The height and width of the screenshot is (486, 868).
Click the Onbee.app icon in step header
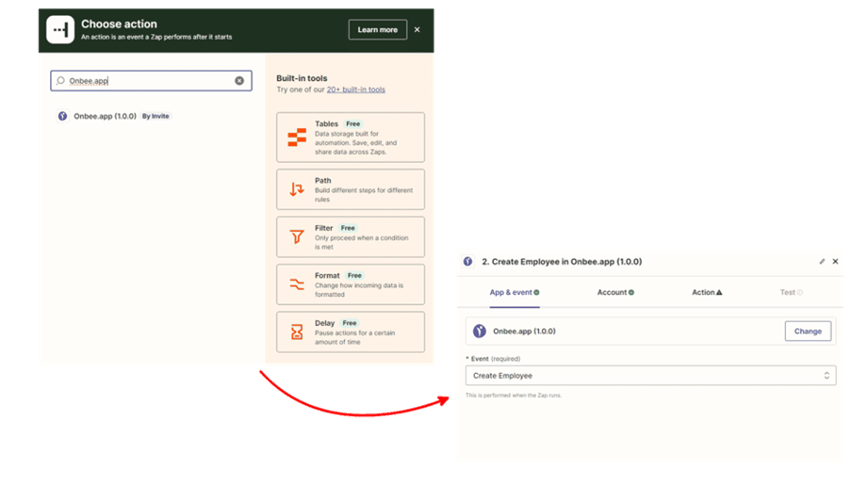pyautogui.click(x=468, y=262)
